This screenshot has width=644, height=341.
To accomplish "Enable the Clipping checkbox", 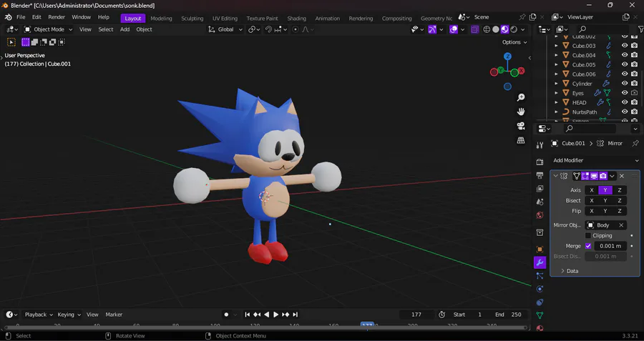I will (x=588, y=235).
